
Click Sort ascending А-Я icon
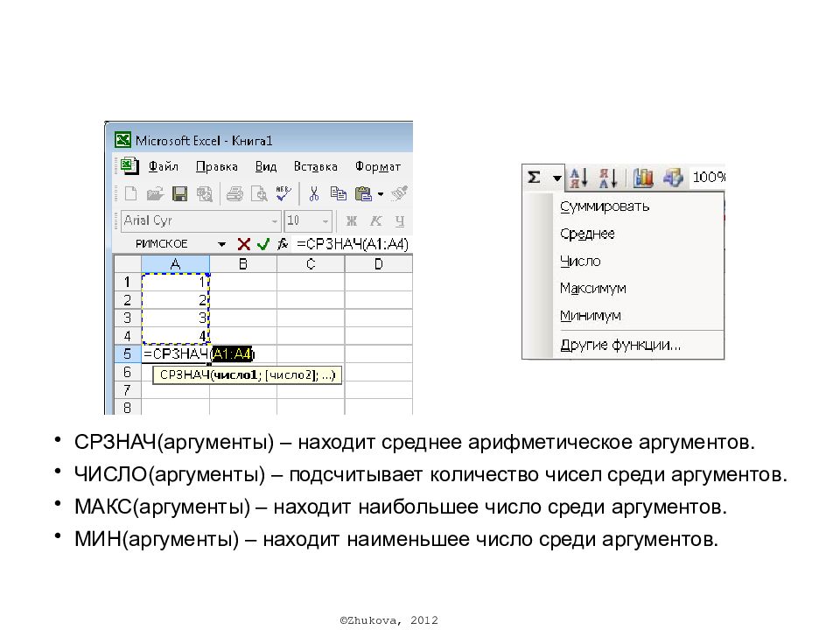(578, 178)
